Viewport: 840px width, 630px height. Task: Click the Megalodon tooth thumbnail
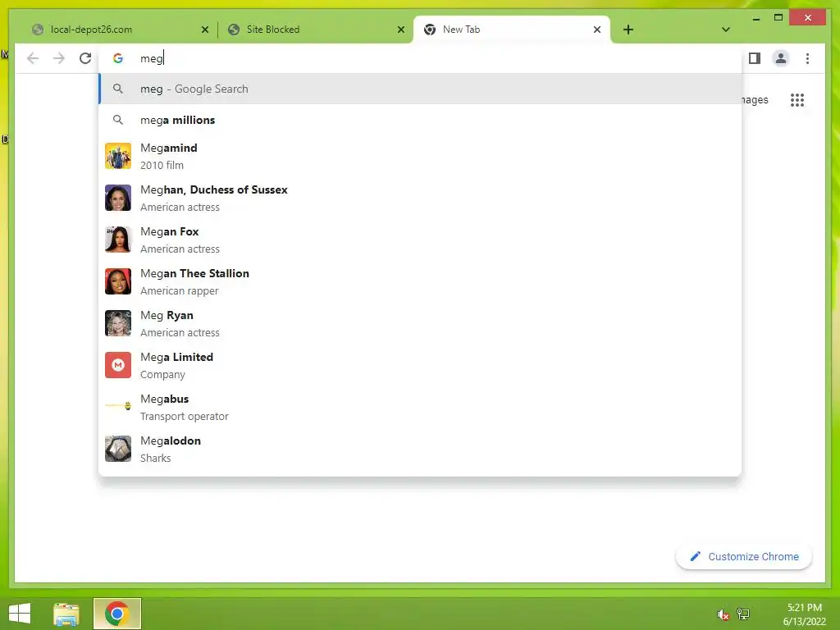[118, 449]
